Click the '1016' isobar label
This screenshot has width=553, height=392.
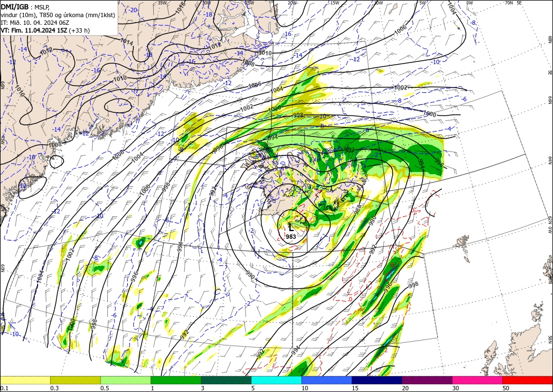(180, 8)
